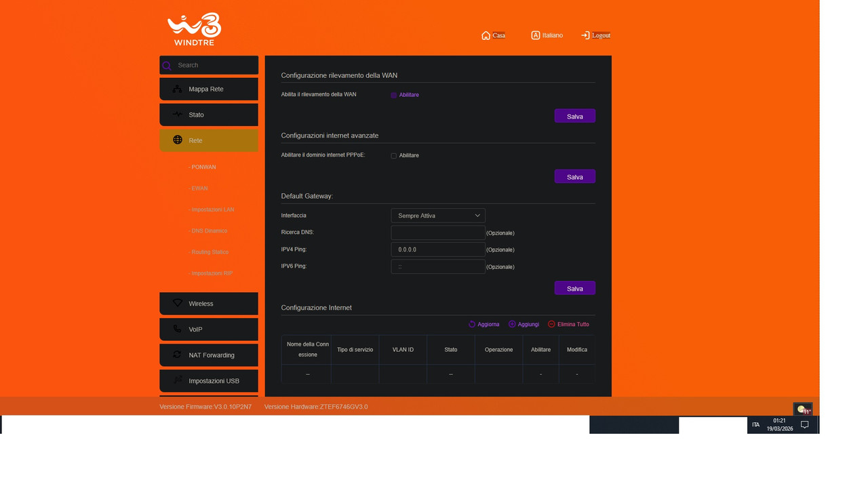Click the Elimina Tutto minus icon
Viewport: 868px width, 488px height.
[x=551, y=324]
